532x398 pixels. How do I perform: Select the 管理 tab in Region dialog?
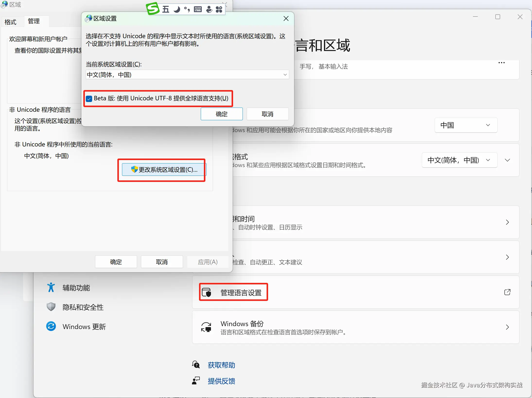[x=34, y=21]
